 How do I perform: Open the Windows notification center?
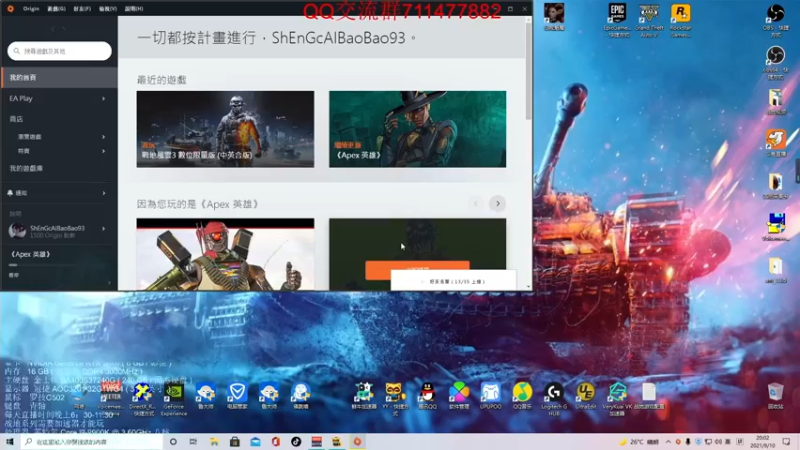786,441
